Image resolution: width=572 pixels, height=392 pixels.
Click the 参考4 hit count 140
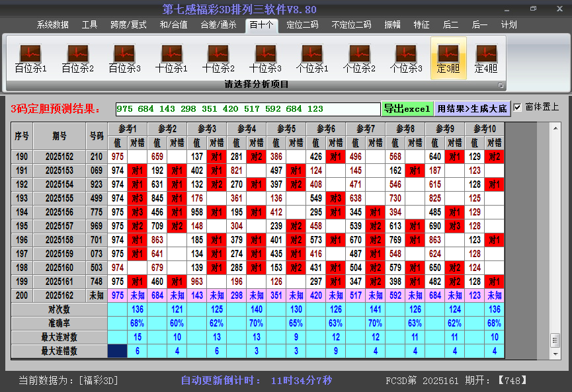(x=257, y=309)
